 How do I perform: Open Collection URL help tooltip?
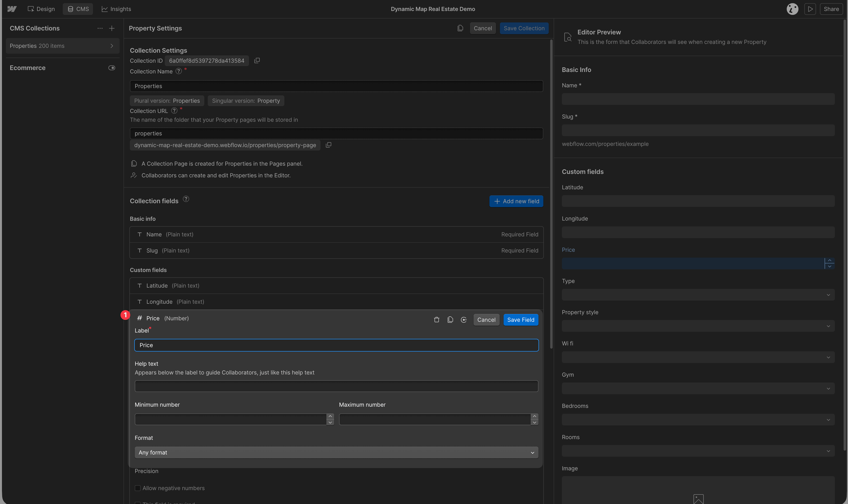pos(174,111)
